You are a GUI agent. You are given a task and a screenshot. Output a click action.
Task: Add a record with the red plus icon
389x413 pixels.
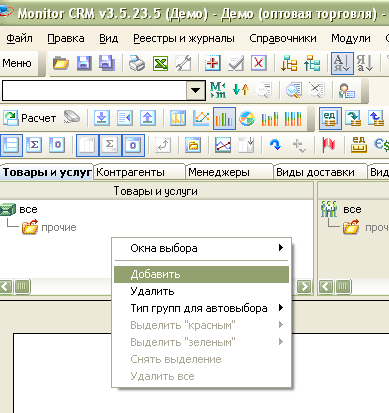coord(213,63)
